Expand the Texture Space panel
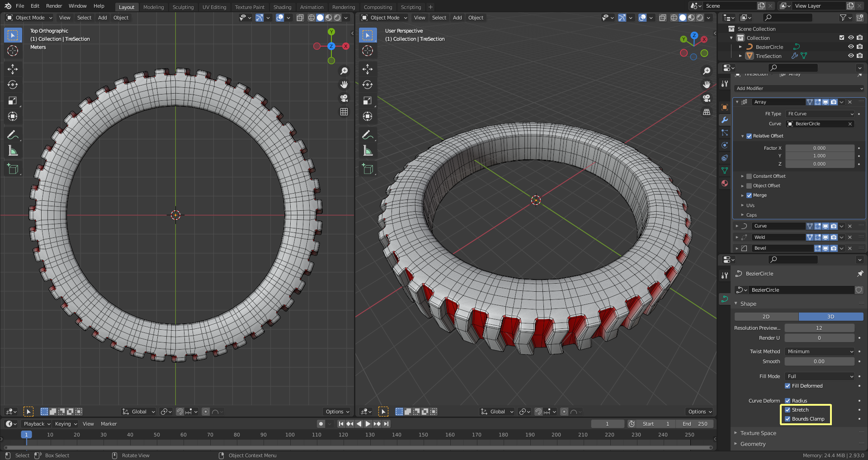 [758, 433]
